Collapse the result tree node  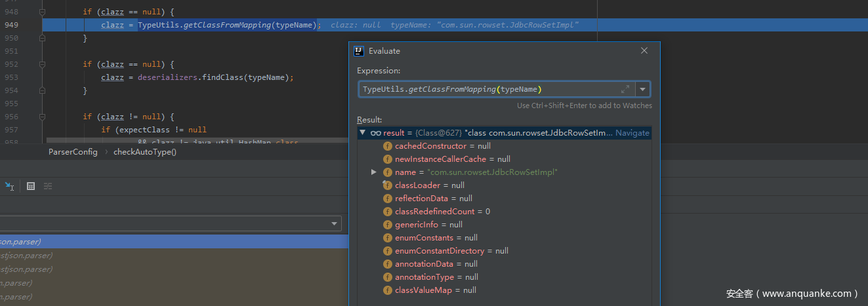point(362,133)
